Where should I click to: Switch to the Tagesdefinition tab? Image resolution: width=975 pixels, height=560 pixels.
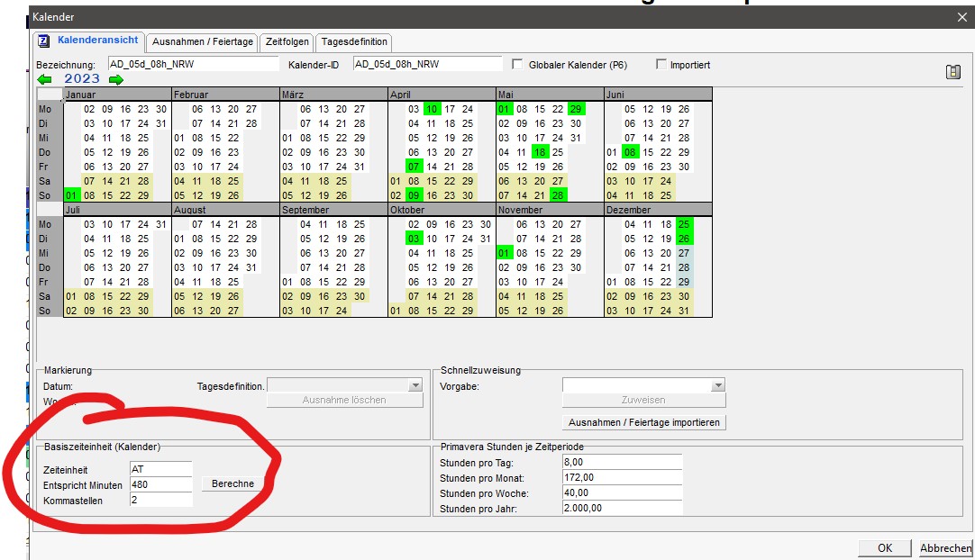pyautogui.click(x=353, y=41)
